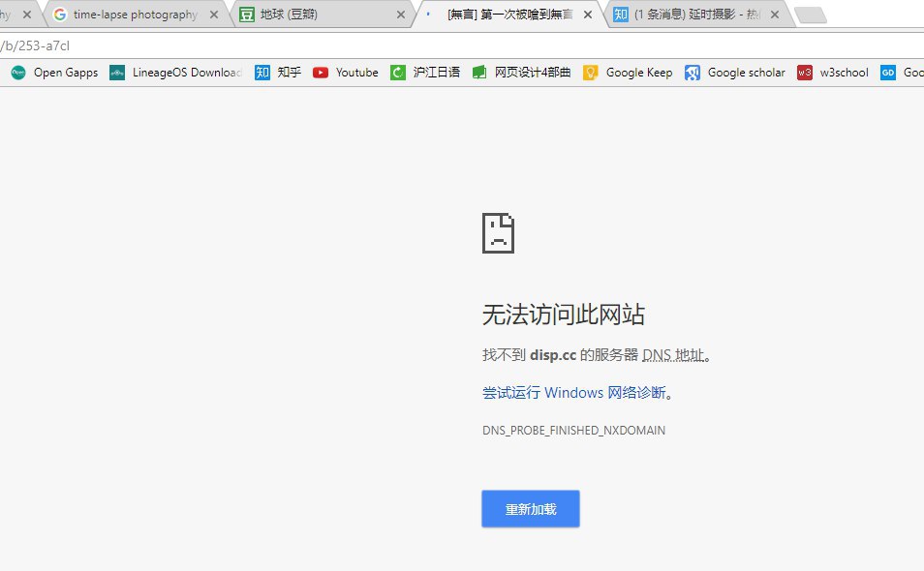Viewport: 924px width, 571px height.
Task: Click the 重新加载 reload button
Action: click(531, 509)
